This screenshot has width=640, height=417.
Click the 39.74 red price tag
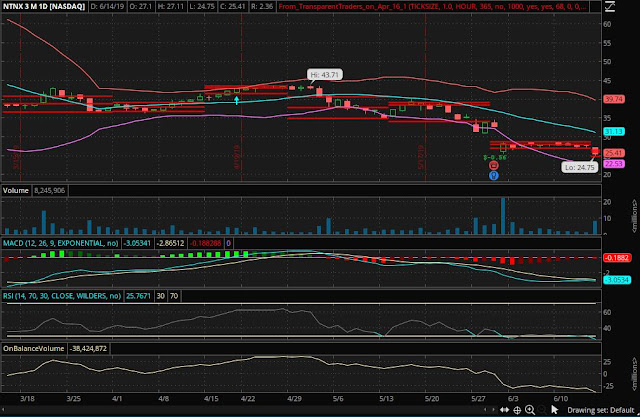(x=614, y=99)
